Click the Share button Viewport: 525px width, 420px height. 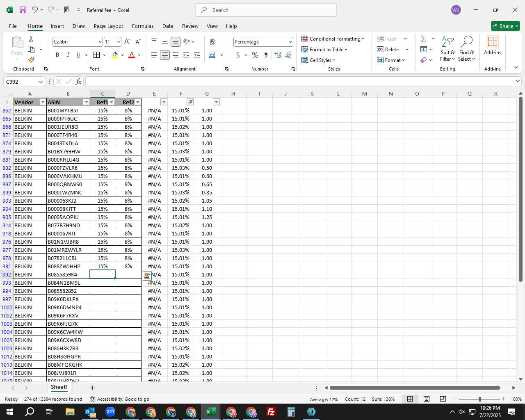click(x=505, y=26)
